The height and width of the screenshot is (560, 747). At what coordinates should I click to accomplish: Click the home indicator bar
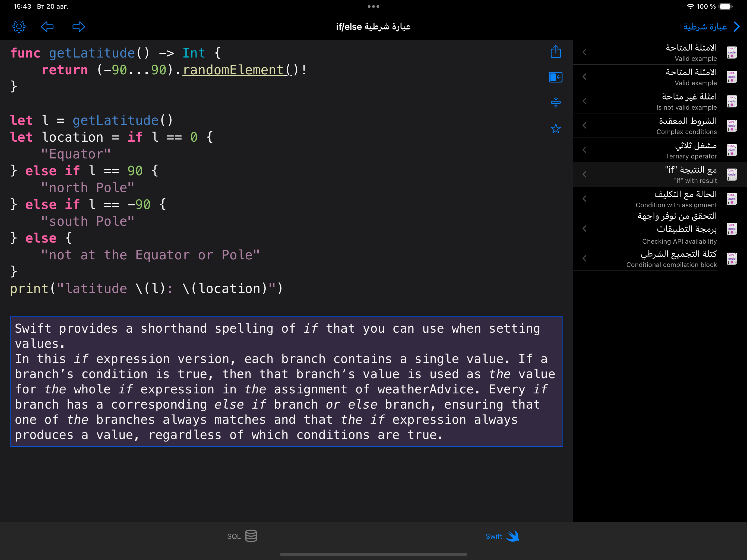click(373, 554)
